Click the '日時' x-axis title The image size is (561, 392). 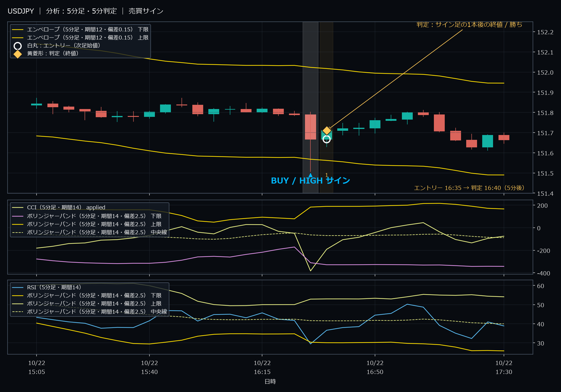click(x=270, y=381)
